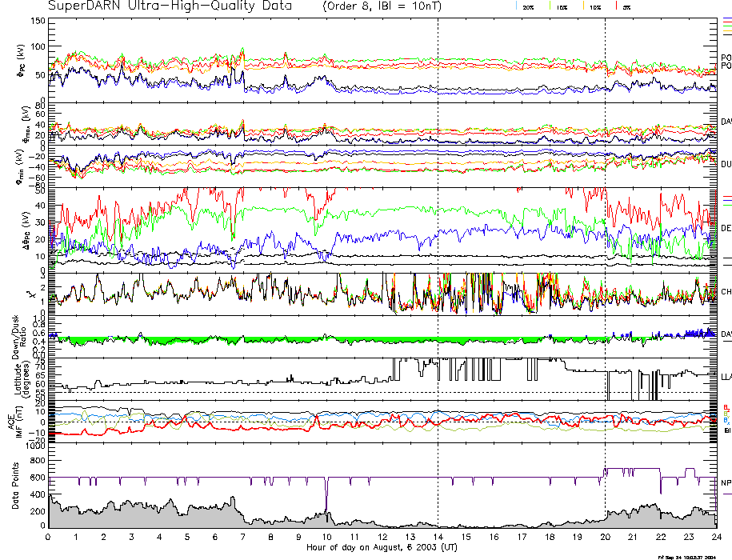Click the CH label right of chi-squared panel
The image size is (732, 560).
click(x=726, y=292)
